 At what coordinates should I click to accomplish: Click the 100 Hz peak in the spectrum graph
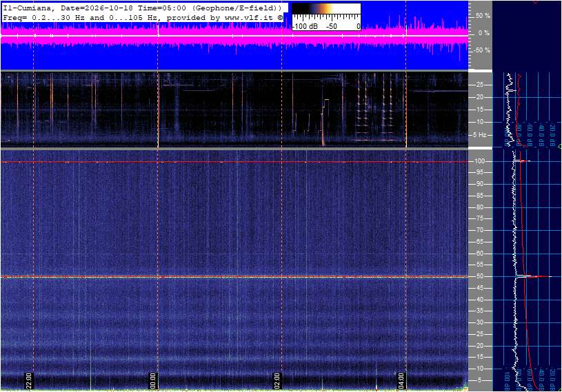pyautogui.click(x=523, y=161)
